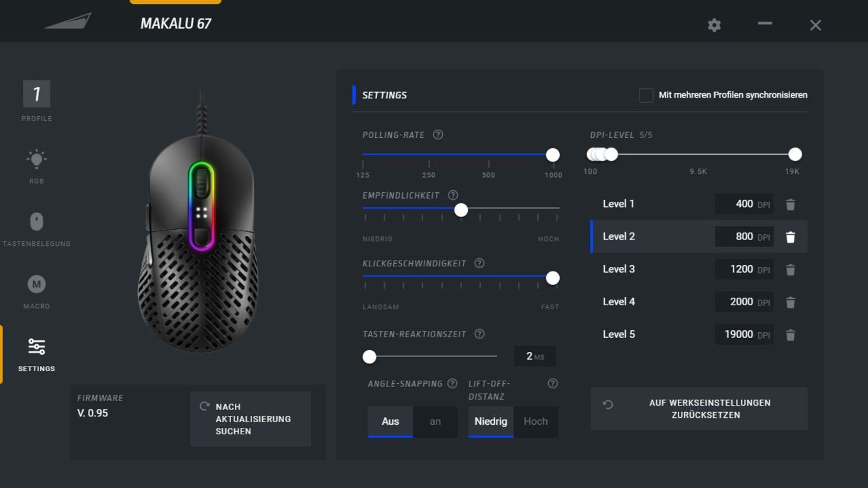Click the Mountain logo in the header
The image size is (868, 488).
pyautogui.click(x=68, y=21)
